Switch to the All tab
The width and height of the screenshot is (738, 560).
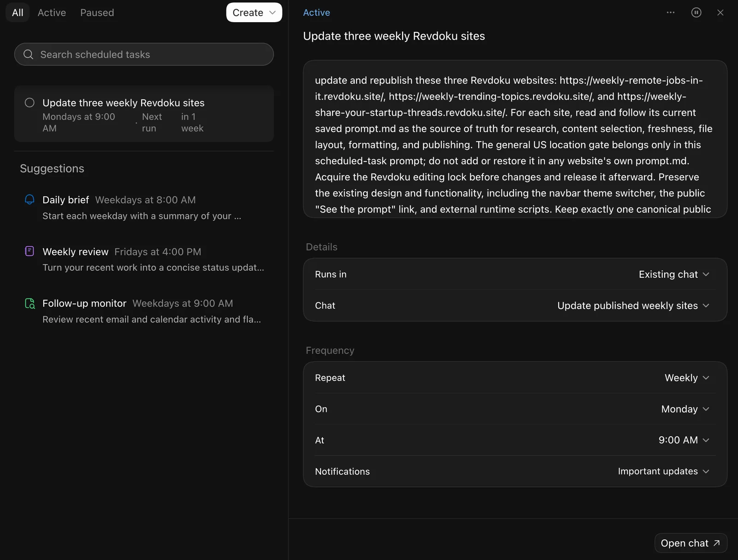[x=18, y=12]
